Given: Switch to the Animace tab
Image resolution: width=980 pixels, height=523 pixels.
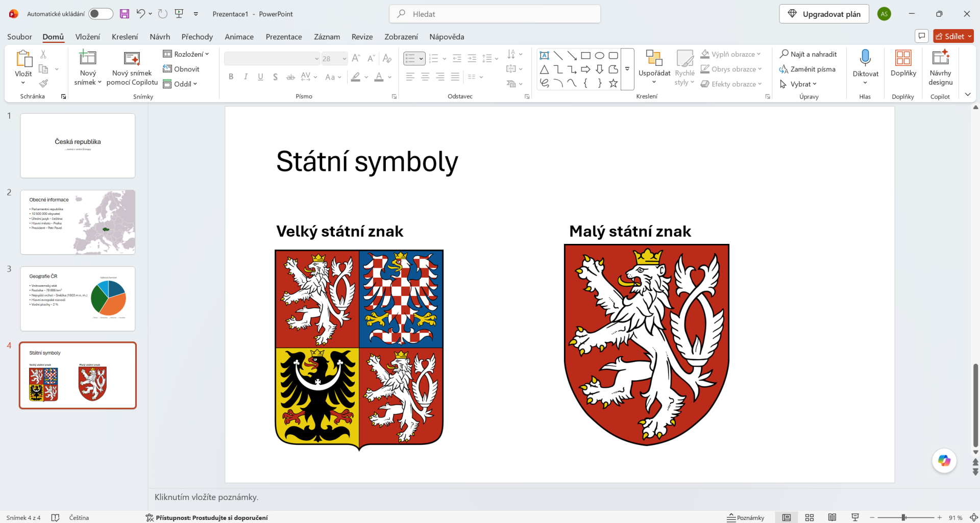Looking at the screenshot, I should pos(239,37).
